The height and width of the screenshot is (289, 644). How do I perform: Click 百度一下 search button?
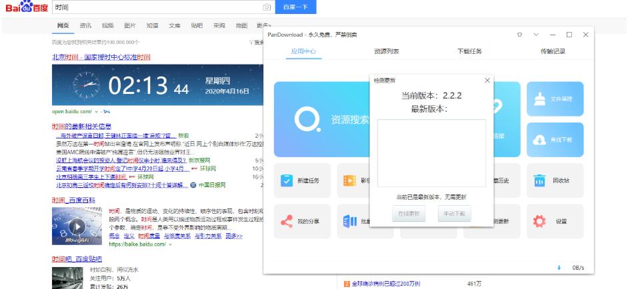pyautogui.click(x=295, y=7)
